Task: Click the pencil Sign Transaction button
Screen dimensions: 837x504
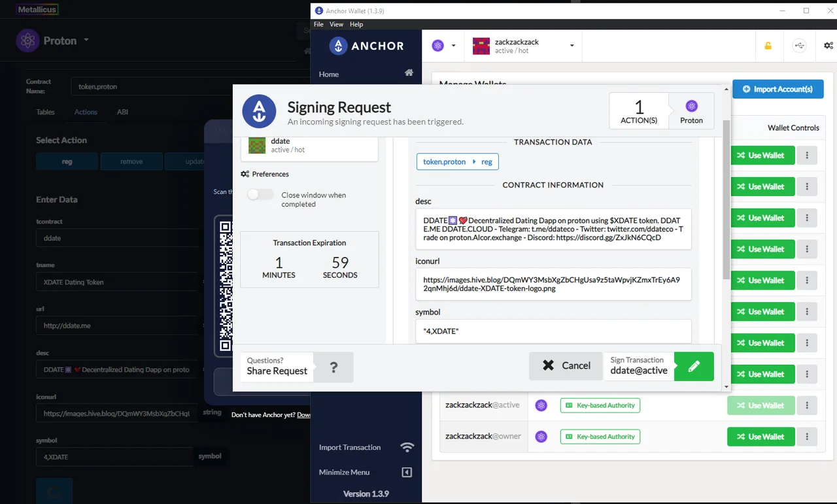Action: (694, 366)
